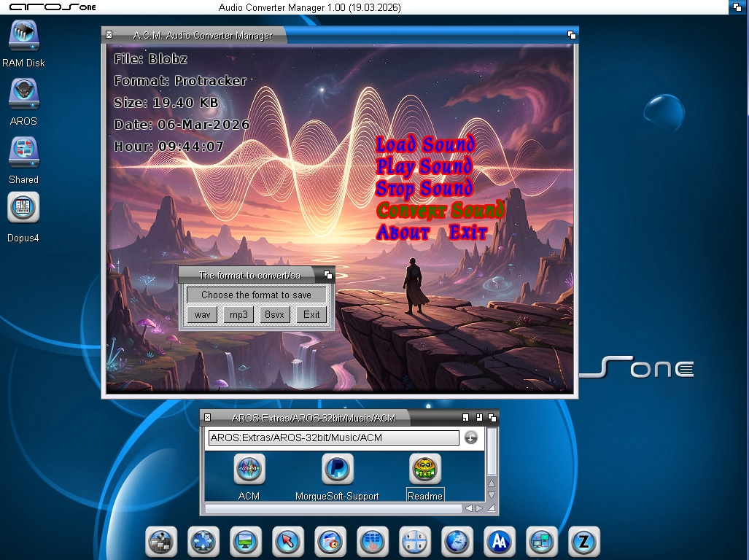Click Stop Sound
The height and width of the screenshot is (560, 749).
pos(424,188)
